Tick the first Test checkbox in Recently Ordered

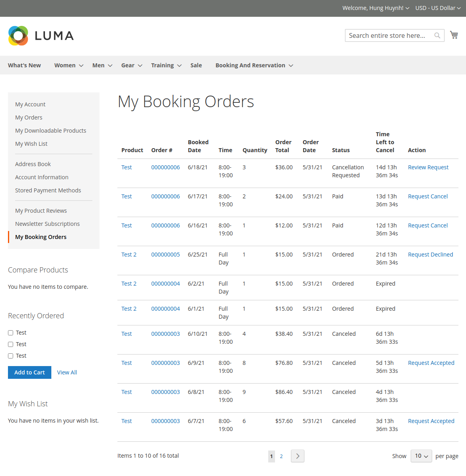[11, 333]
